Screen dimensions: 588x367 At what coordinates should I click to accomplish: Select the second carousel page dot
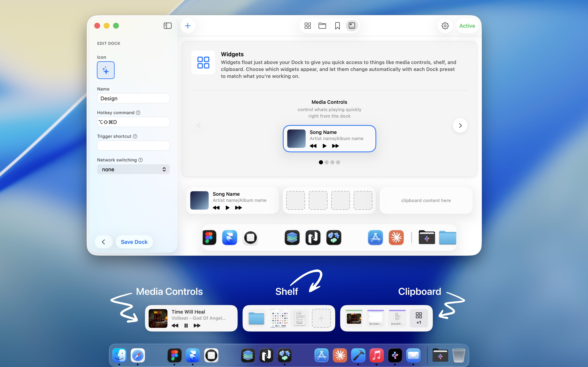(327, 162)
